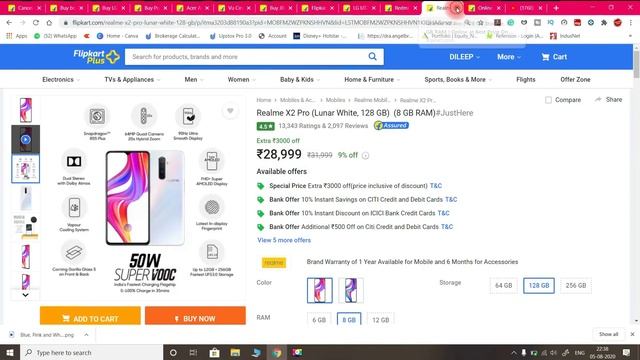
Task: Open T&C for ICICI Bank offer
Action: [x=443, y=213]
